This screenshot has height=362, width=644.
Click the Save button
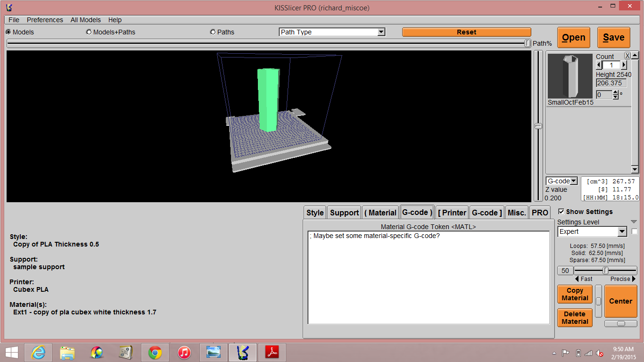614,38
